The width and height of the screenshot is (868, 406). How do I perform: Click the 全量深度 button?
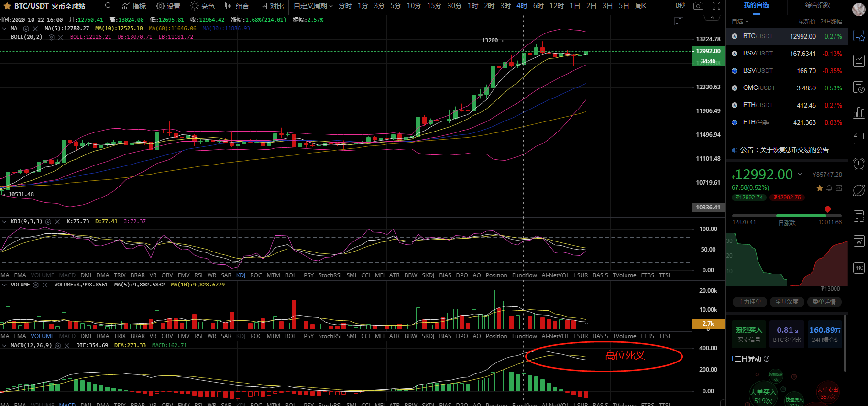pyautogui.click(x=787, y=302)
